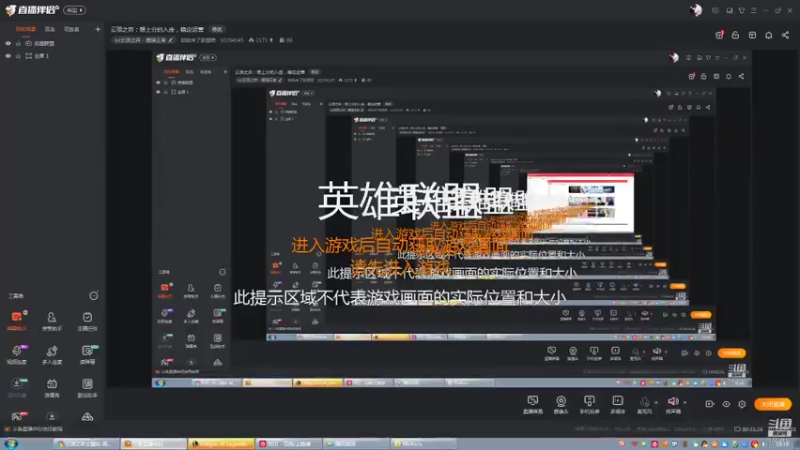
Task: Open the PK tool with red badge
Action: (17, 416)
